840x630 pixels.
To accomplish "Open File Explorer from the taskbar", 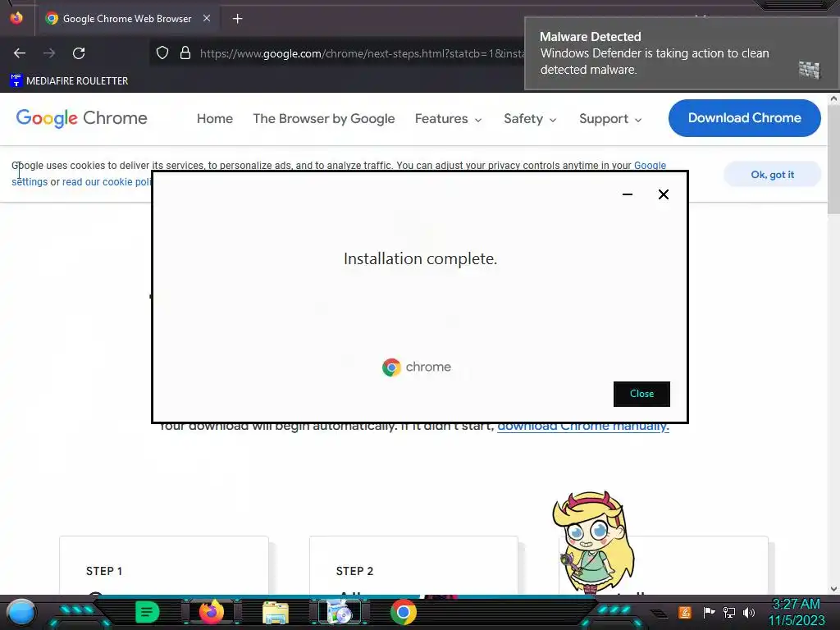I will click(x=276, y=612).
